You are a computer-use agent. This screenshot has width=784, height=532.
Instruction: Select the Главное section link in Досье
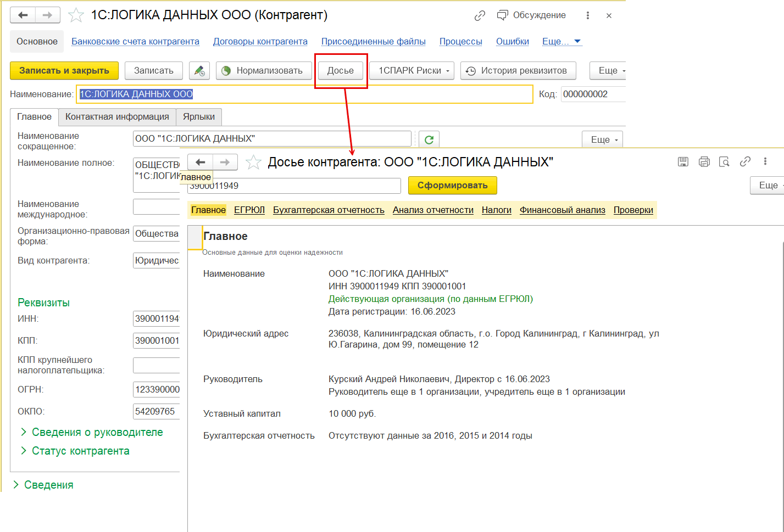point(208,210)
